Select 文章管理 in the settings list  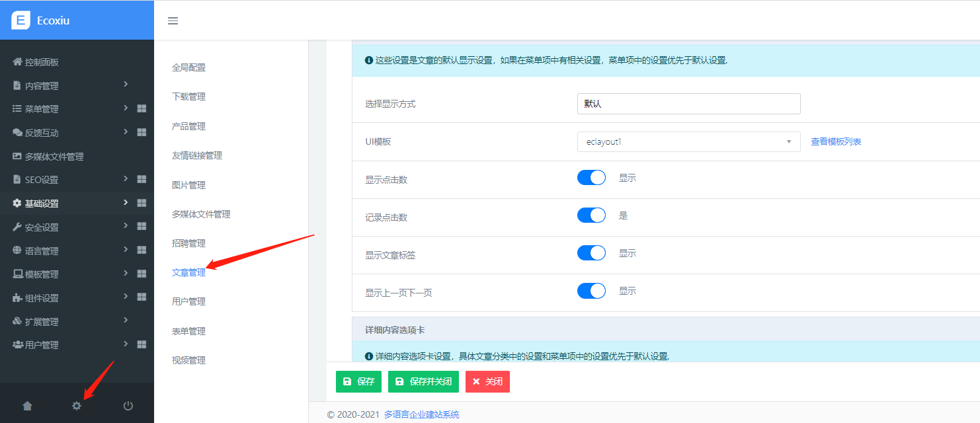pyautogui.click(x=188, y=272)
